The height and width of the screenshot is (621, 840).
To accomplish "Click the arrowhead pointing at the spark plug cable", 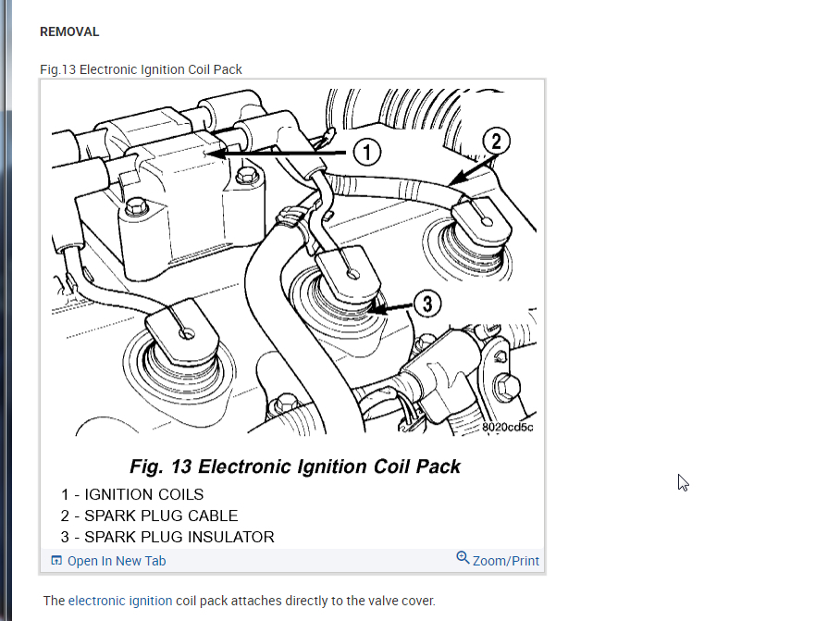I will (x=455, y=180).
